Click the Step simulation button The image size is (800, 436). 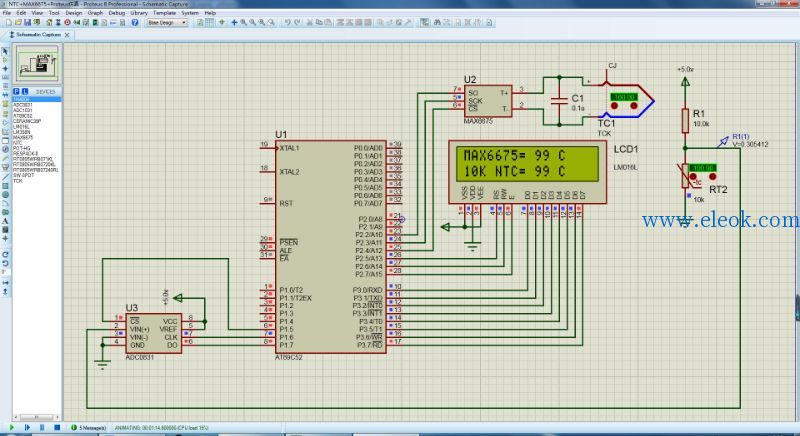(x=27, y=427)
